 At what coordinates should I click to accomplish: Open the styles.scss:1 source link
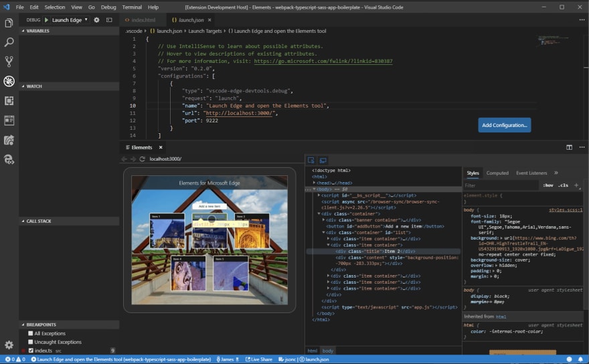[x=566, y=210]
